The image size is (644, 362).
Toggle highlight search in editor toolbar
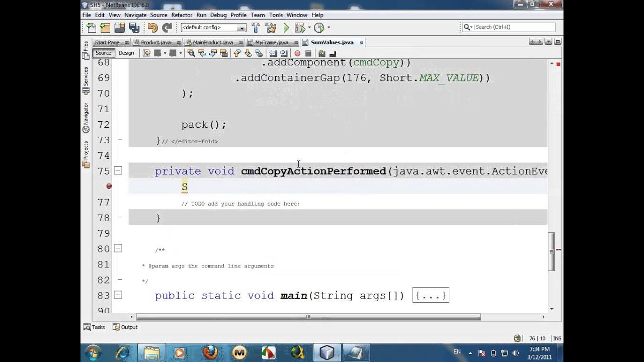[x=224, y=53]
